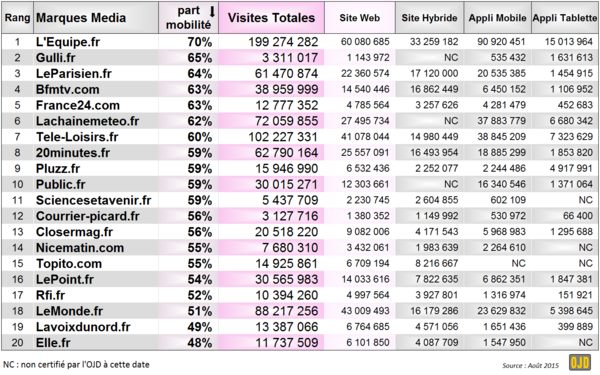Click the sort arrow beside part mobilité
The width and height of the screenshot is (600, 375).
pos(212,12)
